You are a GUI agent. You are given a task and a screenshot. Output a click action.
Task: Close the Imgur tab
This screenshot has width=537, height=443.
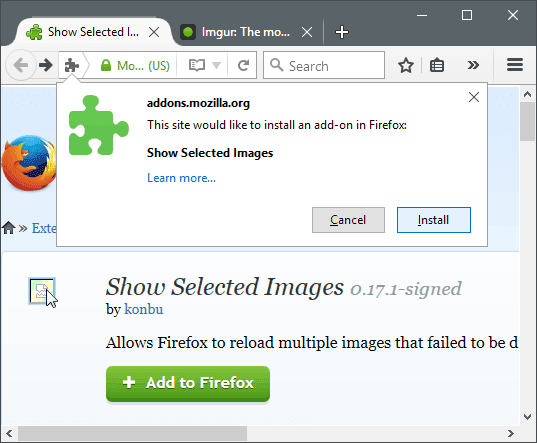coord(307,32)
